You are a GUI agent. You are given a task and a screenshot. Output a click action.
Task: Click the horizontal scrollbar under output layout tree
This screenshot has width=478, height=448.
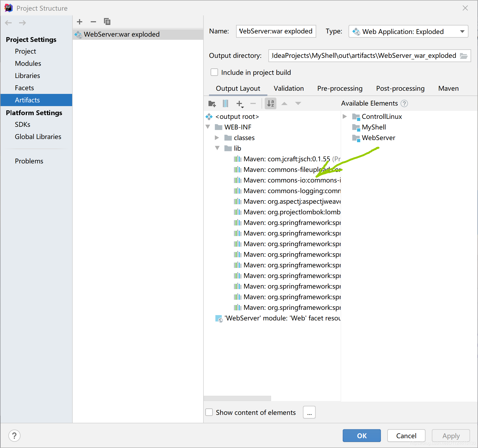[x=237, y=398]
